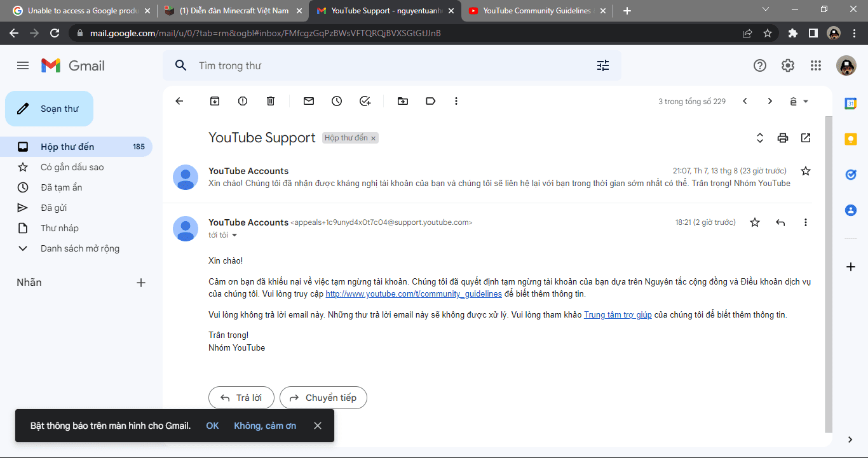This screenshot has width=868, height=458.
Task: Open the 'Trung tâm trợ giúp' link
Action: coord(618,314)
